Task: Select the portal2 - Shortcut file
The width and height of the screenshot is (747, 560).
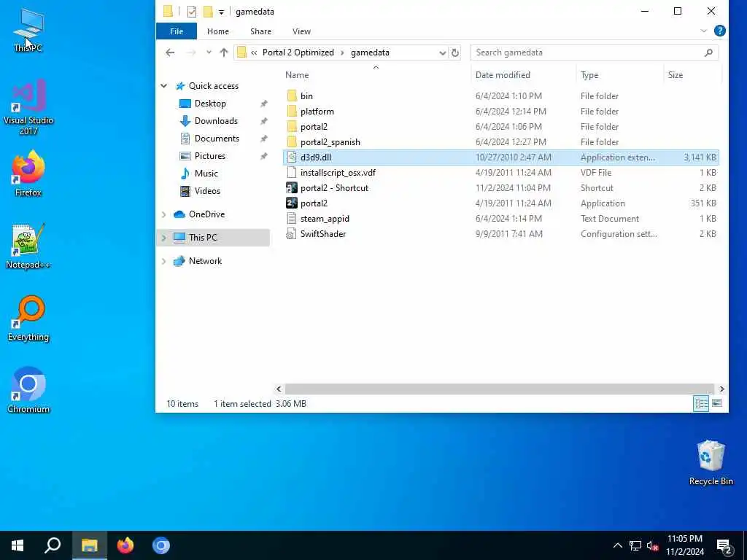Action: [x=500, y=188]
